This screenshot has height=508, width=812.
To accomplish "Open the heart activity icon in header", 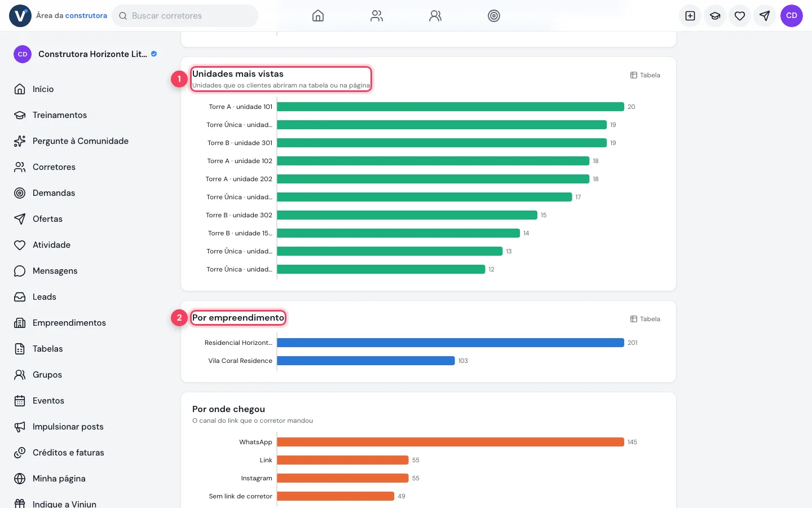I will (740, 16).
